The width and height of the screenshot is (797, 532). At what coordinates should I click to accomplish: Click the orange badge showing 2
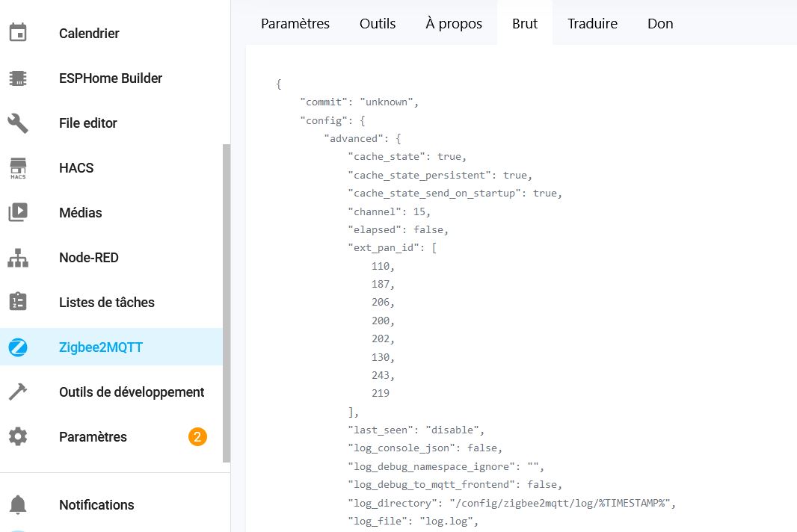[x=197, y=436]
